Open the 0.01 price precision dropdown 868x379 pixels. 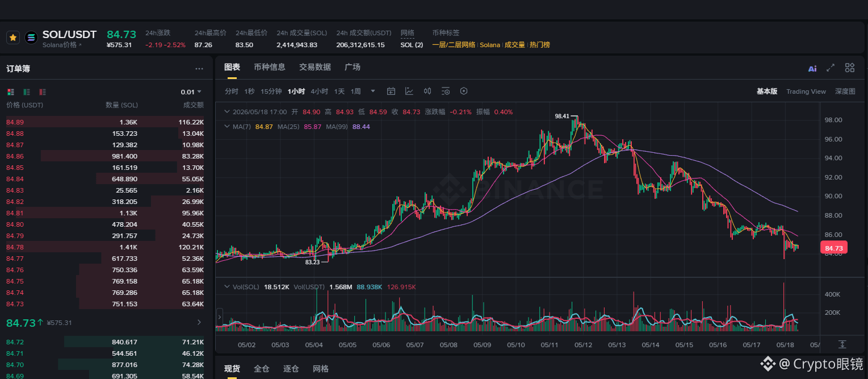pos(191,92)
